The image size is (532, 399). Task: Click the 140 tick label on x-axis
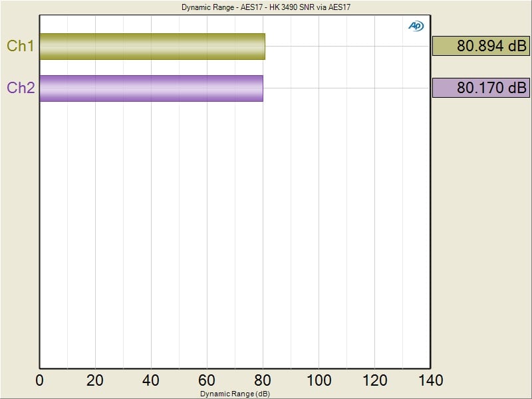(x=430, y=380)
